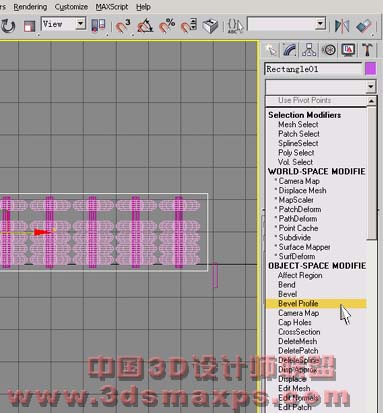Toggle the 3D Snap magnet icon
The image size is (383, 413).
123,26
